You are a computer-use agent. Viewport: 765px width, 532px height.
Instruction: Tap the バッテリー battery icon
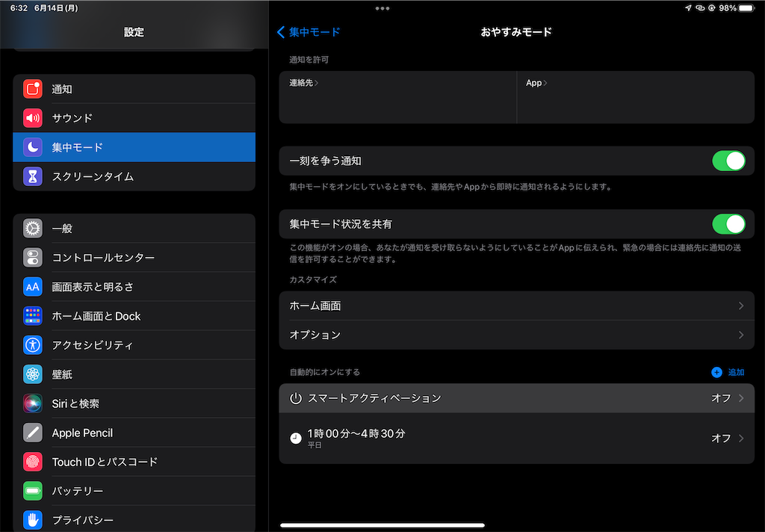pyautogui.click(x=33, y=491)
